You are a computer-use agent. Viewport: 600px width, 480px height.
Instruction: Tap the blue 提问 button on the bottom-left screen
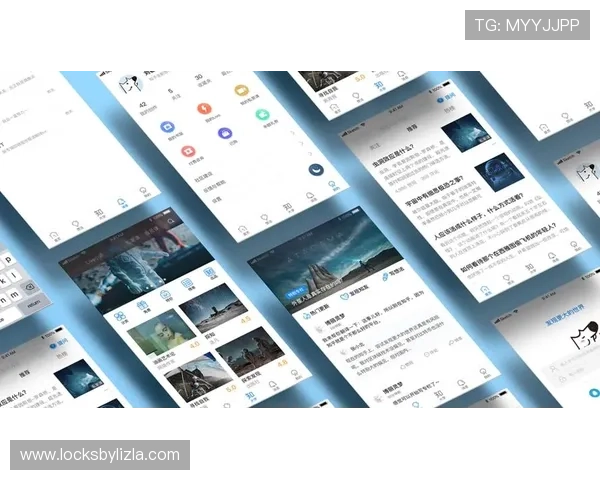(x=59, y=343)
